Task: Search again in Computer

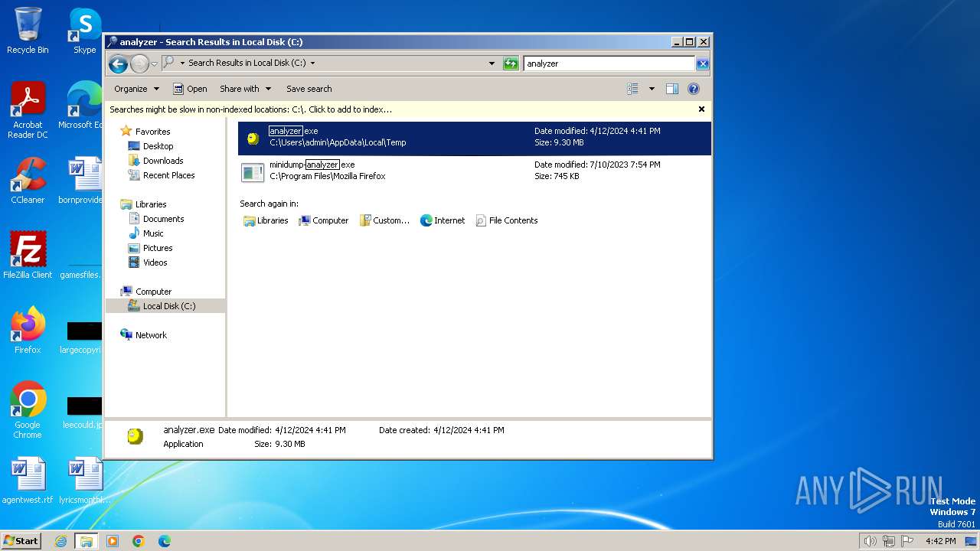Action: coord(323,220)
